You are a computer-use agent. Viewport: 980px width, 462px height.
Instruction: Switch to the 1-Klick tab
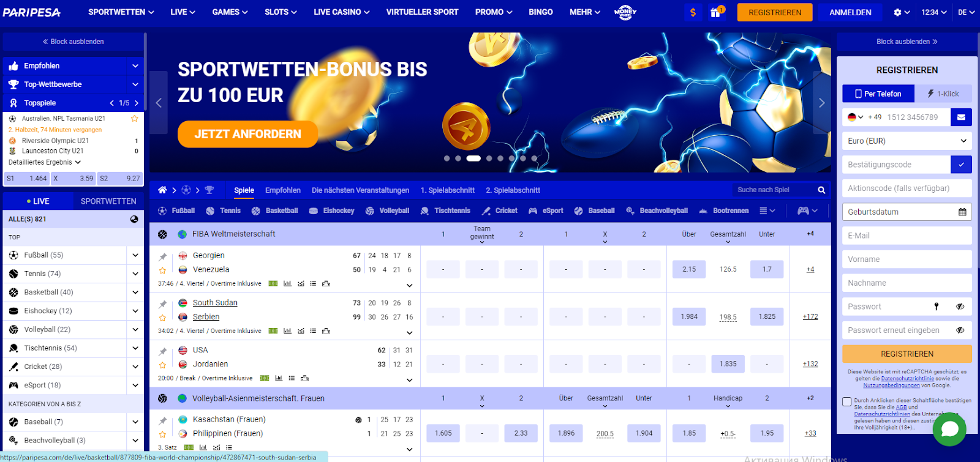pos(943,94)
